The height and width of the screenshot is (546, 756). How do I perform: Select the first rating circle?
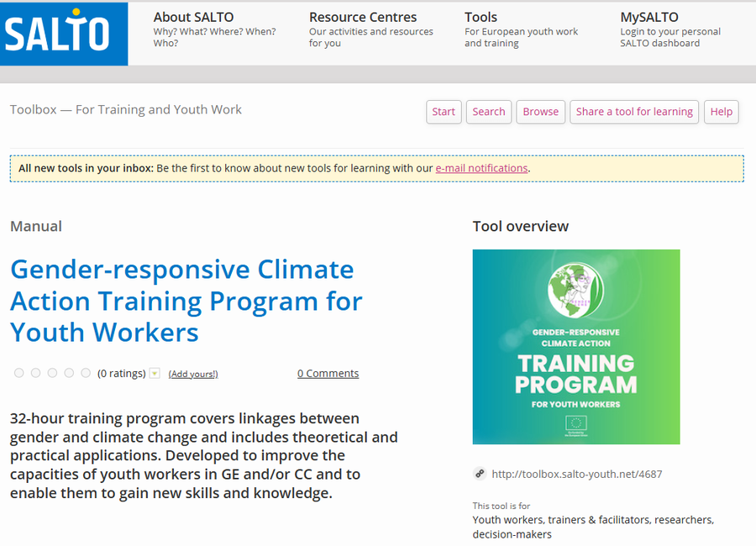coord(18,373)
